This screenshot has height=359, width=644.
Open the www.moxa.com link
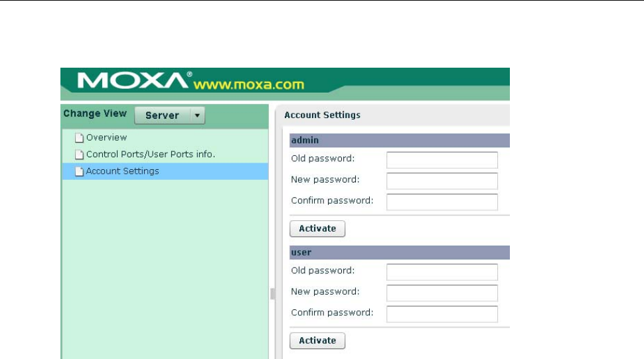(249, 84)
